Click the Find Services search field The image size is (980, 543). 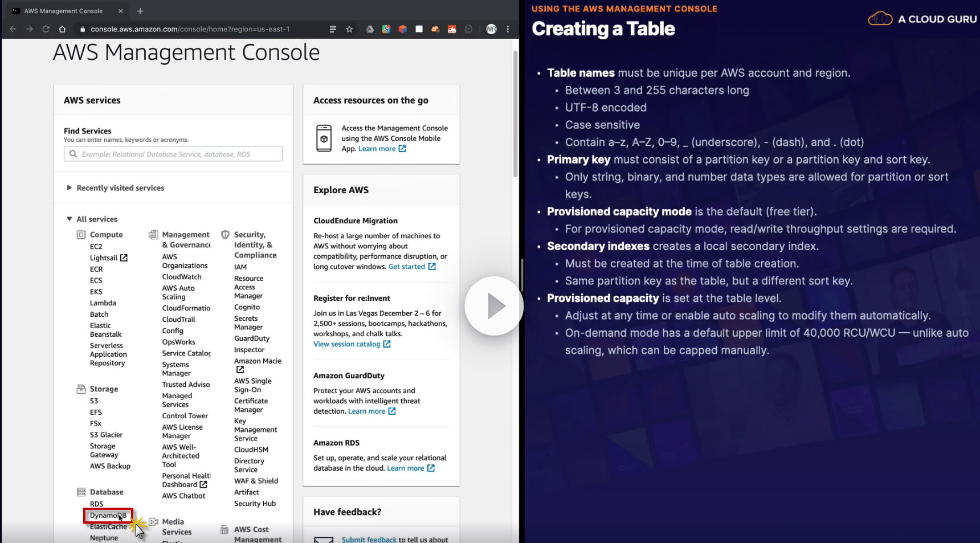[173, 154]
